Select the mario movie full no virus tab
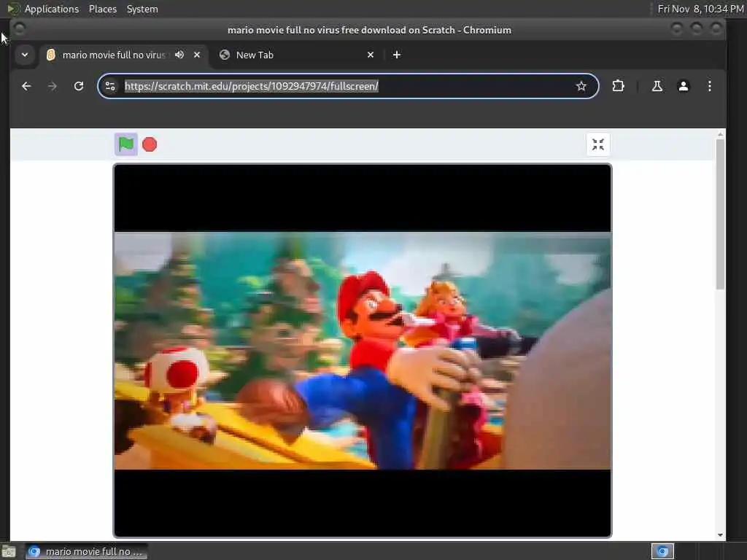This screenshot has width=747, height=560. 124,55
